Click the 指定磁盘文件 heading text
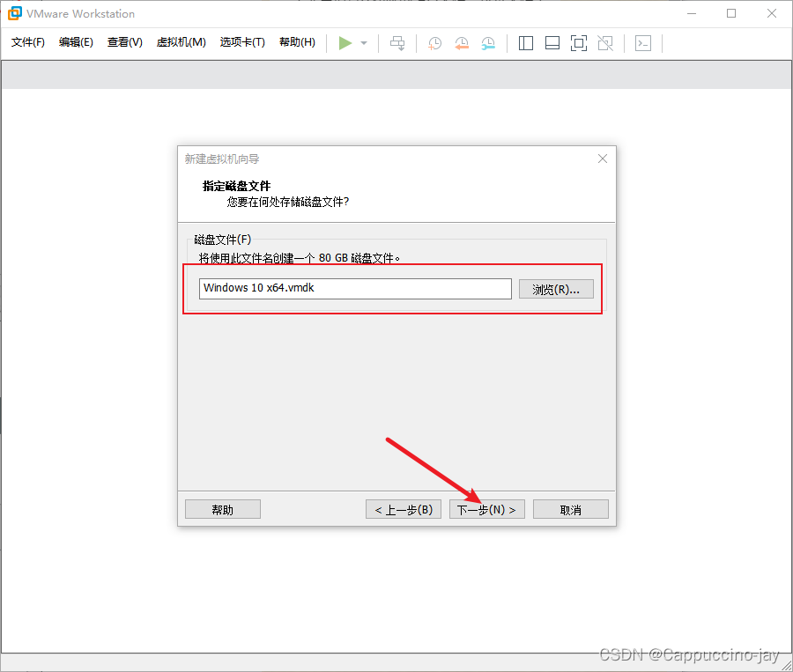The width and height of the screenshot is (793, 672). pos(237,186)
